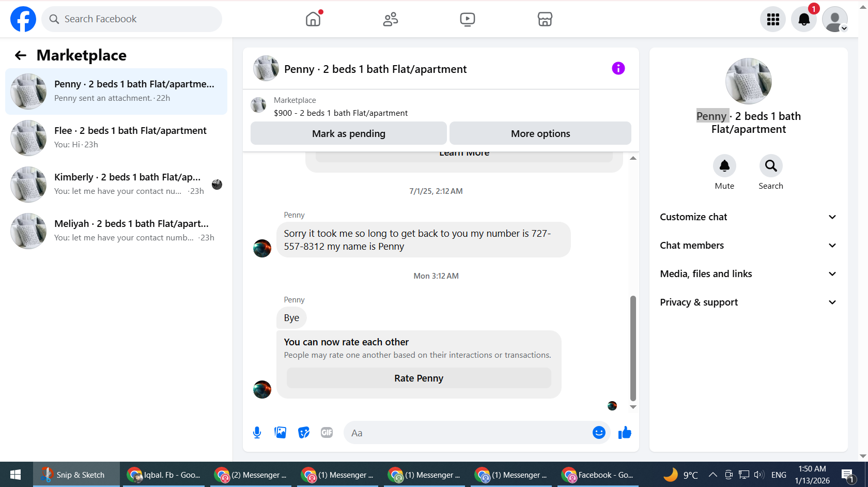Open the Marketplace storefront icon
The image size is (868, 487).
coord(545,19)
